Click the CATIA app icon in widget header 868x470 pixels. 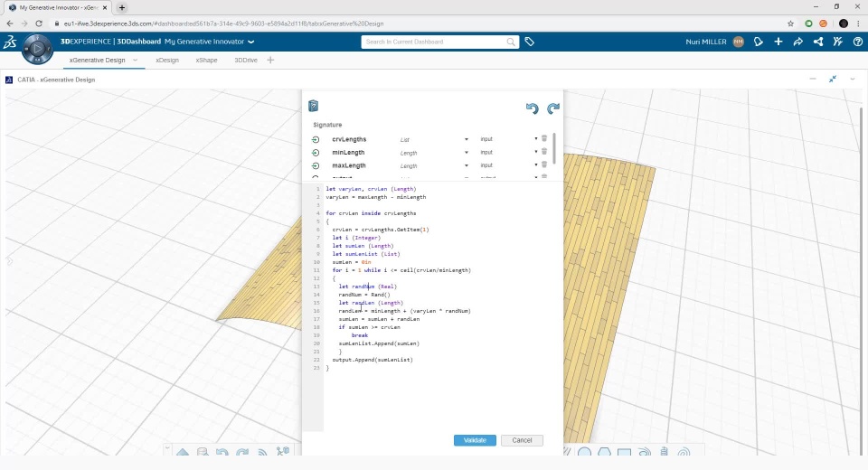click(9, 80)
